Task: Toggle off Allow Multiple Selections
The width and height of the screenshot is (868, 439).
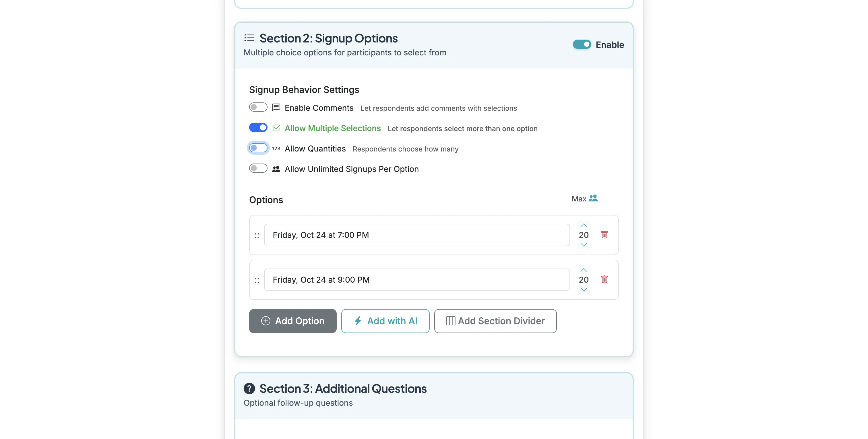Action: point(258,127)
